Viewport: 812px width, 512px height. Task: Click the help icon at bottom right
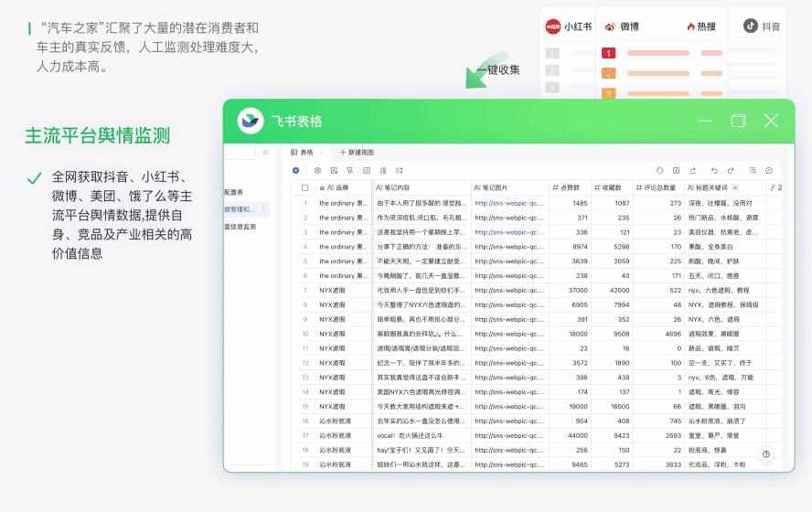(766, 454)
